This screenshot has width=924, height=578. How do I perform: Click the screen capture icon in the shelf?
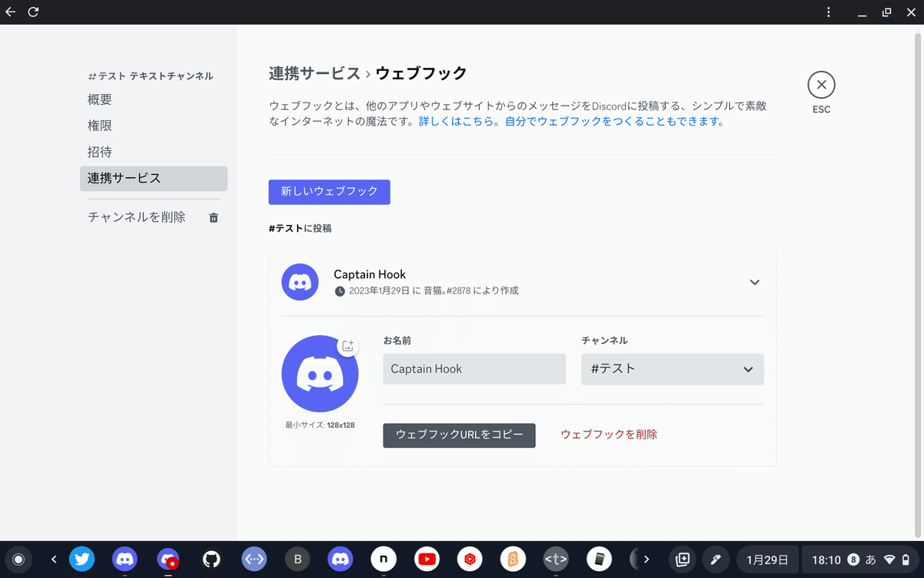(682, 559)
